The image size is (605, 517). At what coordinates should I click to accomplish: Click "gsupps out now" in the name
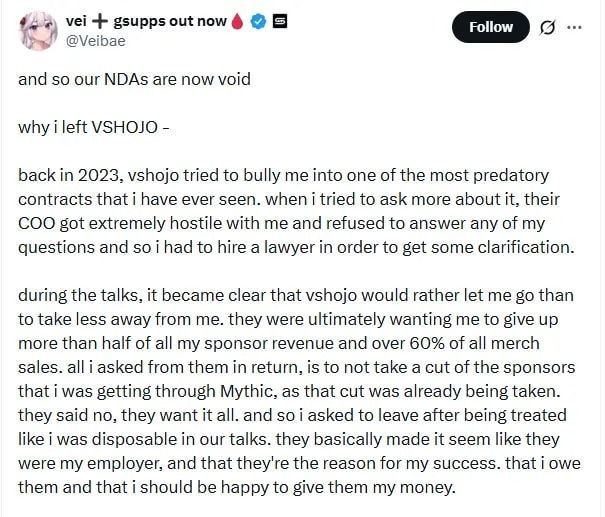[x=170, y=22]
